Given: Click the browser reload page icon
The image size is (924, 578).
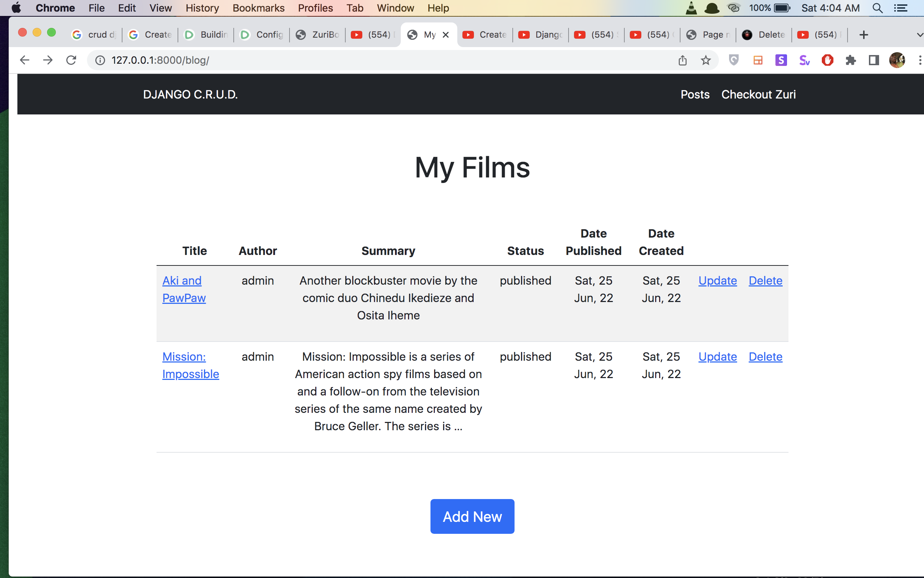Looking at the screenshot, I should (x=71, y=60).
